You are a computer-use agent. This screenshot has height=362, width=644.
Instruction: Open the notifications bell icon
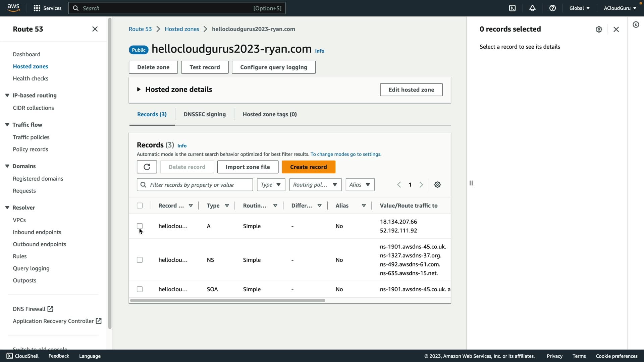(x=532, y=8)
